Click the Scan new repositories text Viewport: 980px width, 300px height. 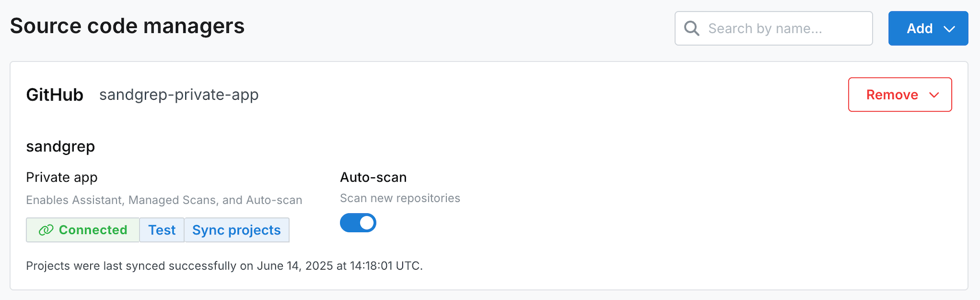point(400,198)
